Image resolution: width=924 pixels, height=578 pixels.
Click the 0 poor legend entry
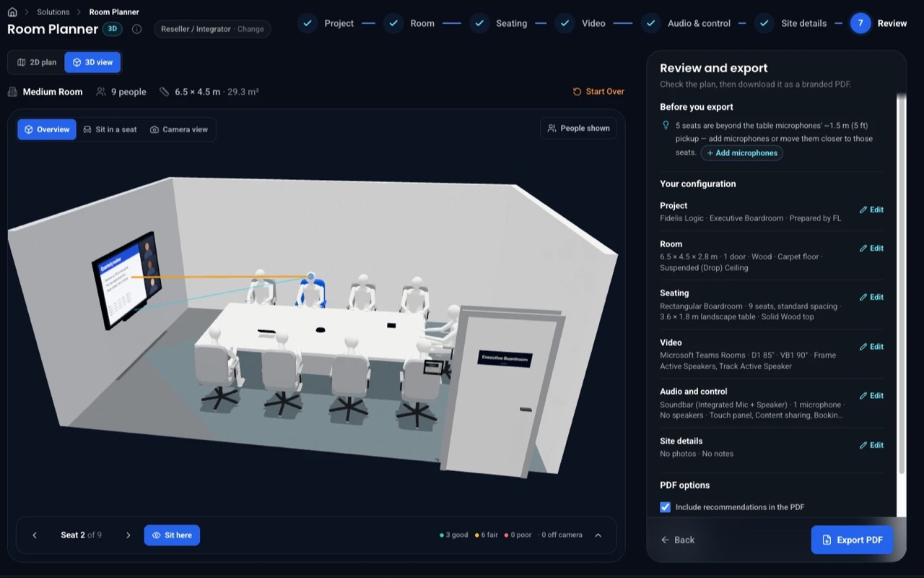click(x=518, y=535)
